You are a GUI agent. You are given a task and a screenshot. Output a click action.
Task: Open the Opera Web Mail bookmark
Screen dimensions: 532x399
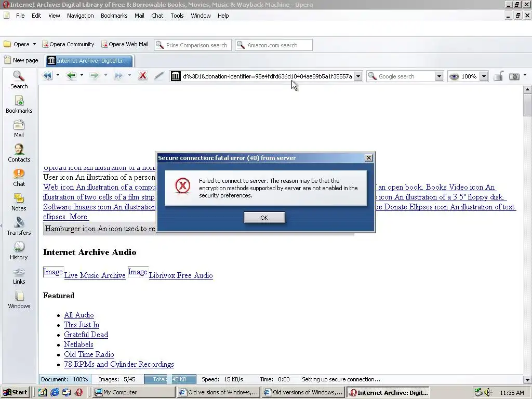click(125, 44)
